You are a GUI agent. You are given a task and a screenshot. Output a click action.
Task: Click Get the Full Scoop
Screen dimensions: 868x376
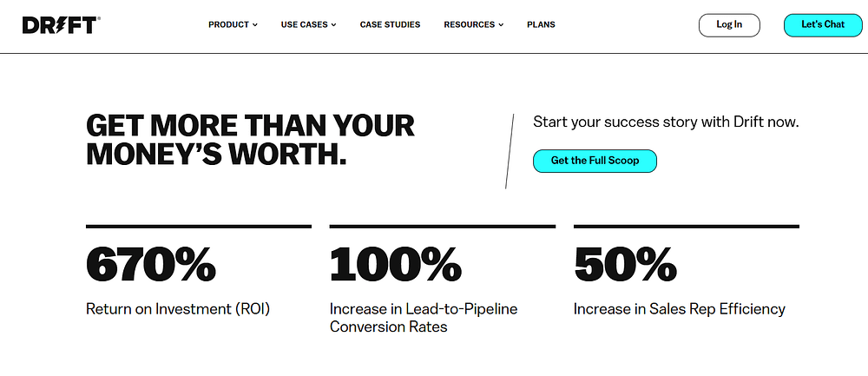595,161
